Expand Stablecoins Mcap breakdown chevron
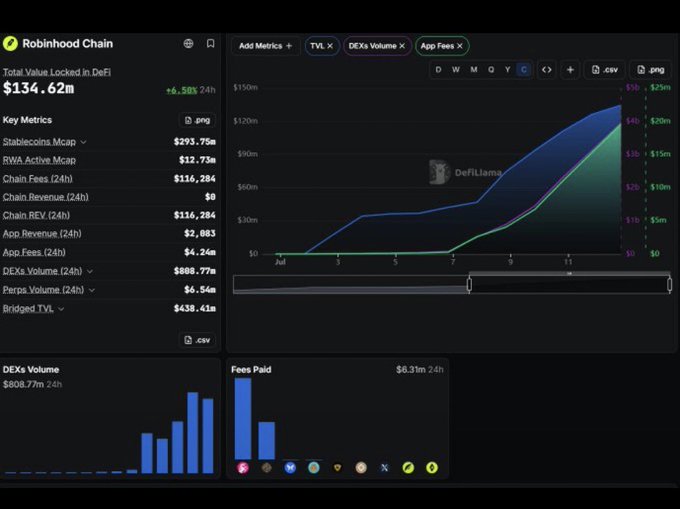This screenshot has height=509, width=680. (x=83, y=142)
